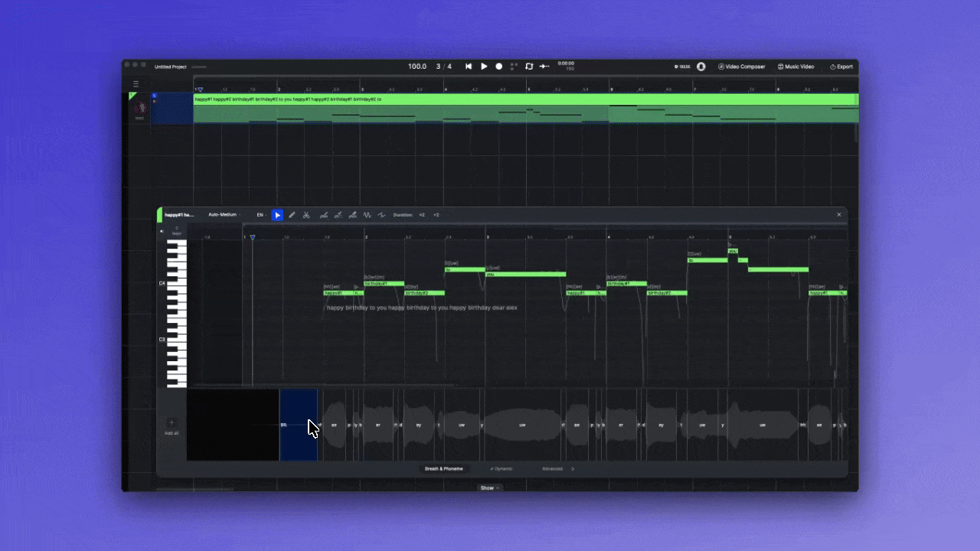Click the C4 piano key
Screen dimensions: 980x551
click(x=177, y=283)
